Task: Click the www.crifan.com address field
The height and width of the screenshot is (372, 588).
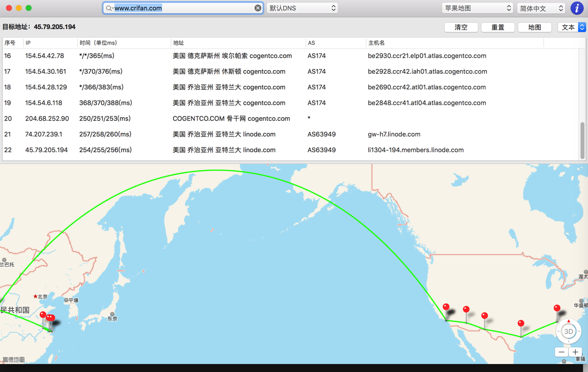Action: coord(183,8)
